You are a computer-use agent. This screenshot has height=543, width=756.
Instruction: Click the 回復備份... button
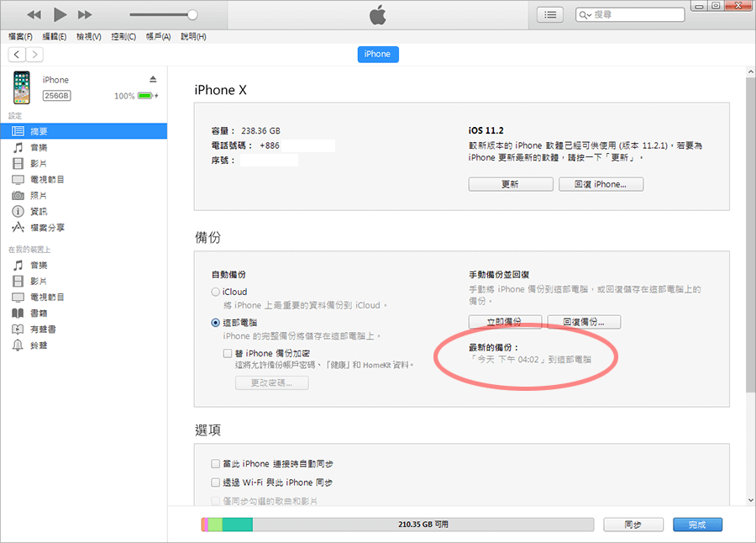585,322
